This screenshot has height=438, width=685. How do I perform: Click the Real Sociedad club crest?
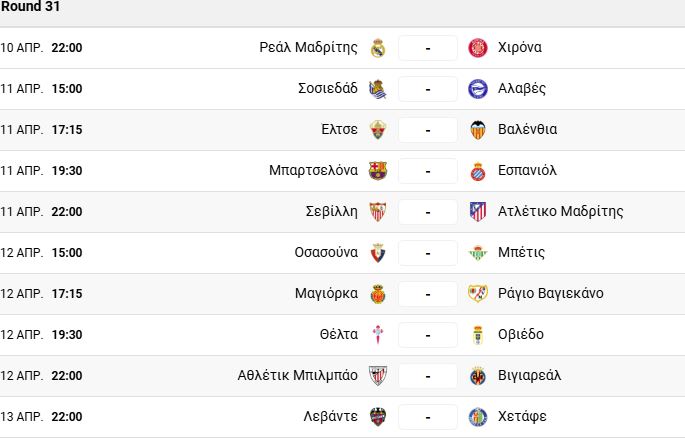coord(377,89)
